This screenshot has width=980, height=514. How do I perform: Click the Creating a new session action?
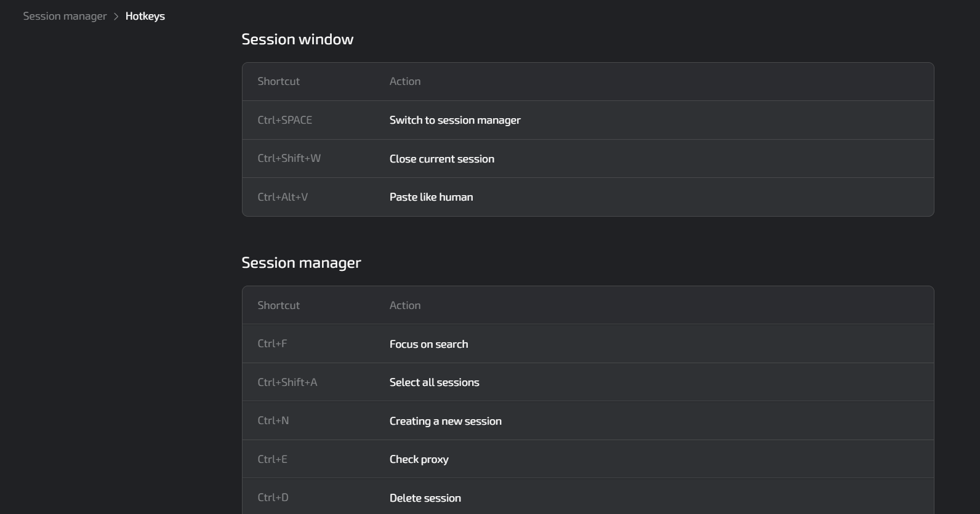click(x=445, y=420)
